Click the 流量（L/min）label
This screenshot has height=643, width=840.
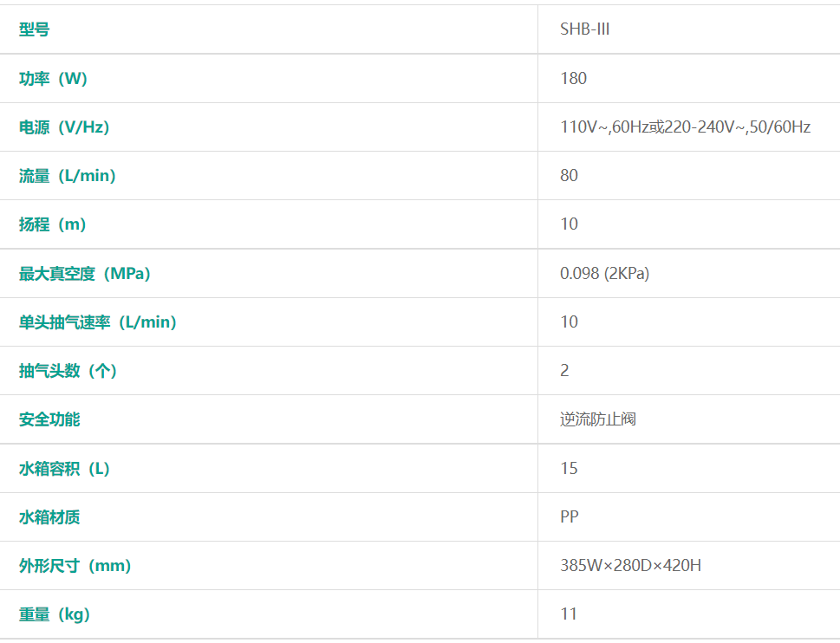coord(68,176)
